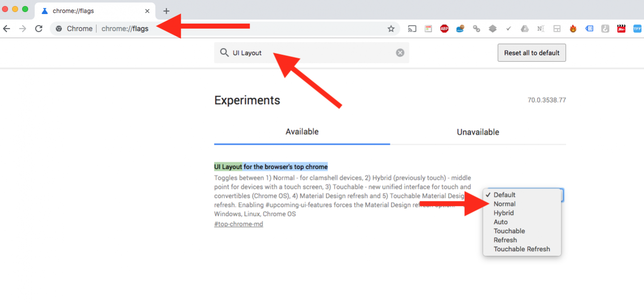
Task: Go back using the browser back arrow
Action: point(7,29)
